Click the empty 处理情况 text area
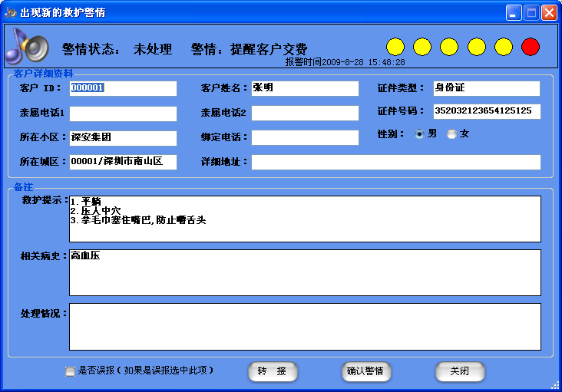 (x=305, y=327)
